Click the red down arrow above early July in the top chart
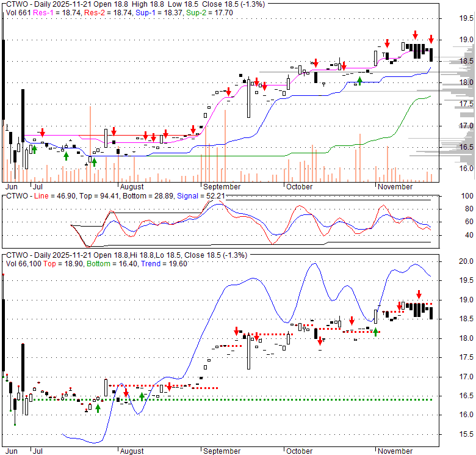The image size is (476, 455). (x=43, y=133)
